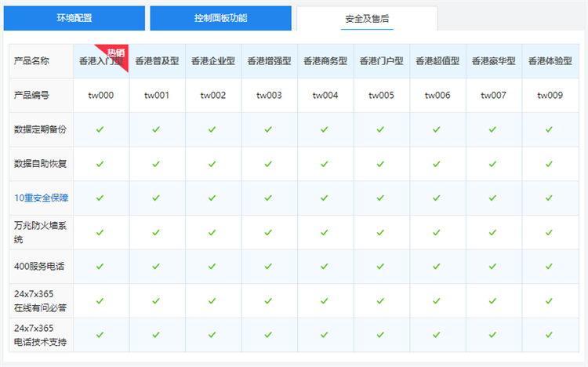Click the 产品编号 row label
The height and width of the screenshot is (367, 588).
pyautogui.click(x=32, y=95)
